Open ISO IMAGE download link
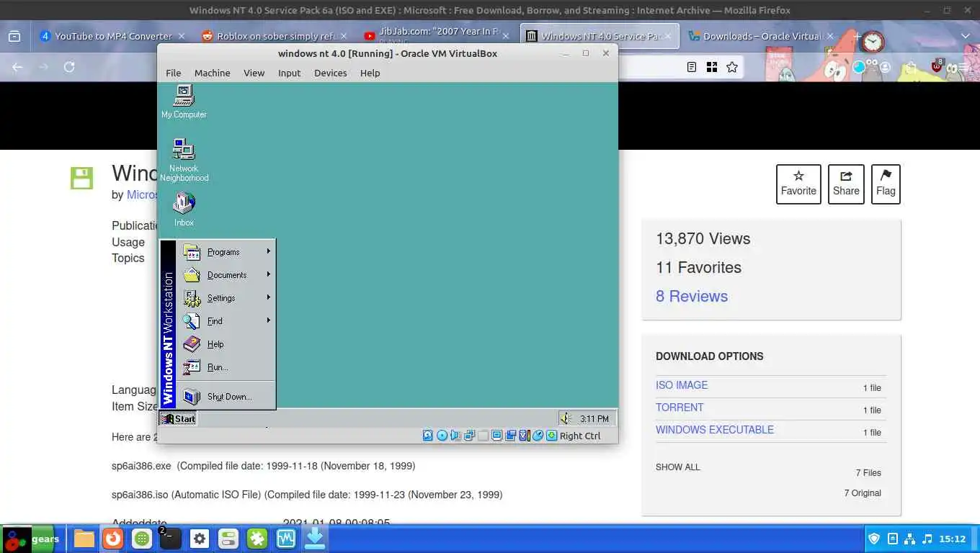 [682, 385]
